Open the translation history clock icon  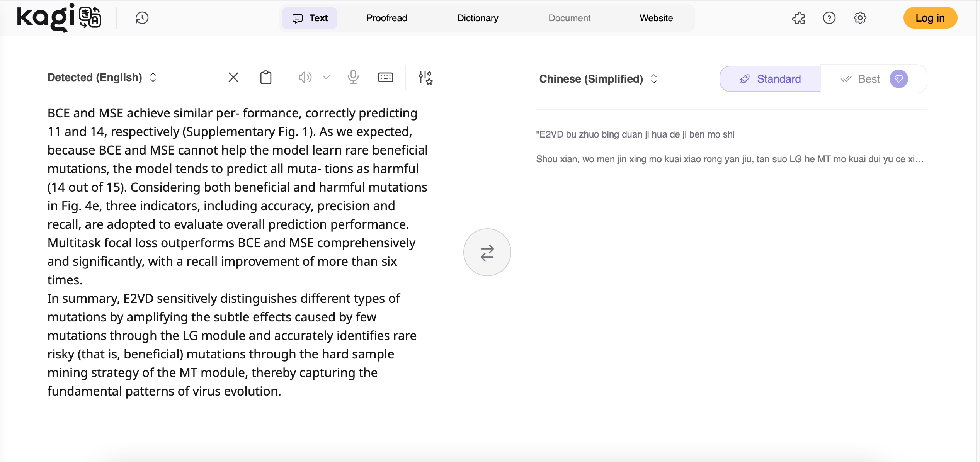pyautogui.click(x=142, y=18)
